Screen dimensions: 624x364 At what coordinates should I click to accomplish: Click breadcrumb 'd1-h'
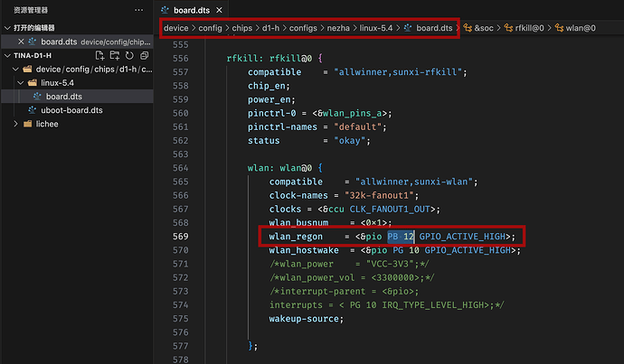(270, 28)
